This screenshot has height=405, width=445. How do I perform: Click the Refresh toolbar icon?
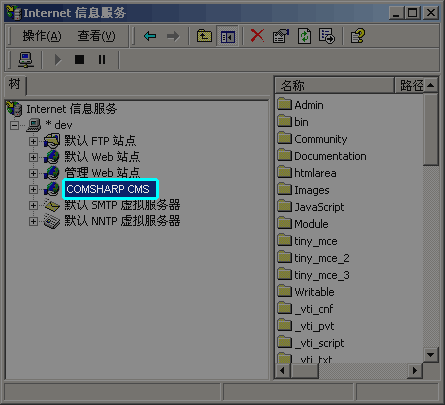click(304, 36)
